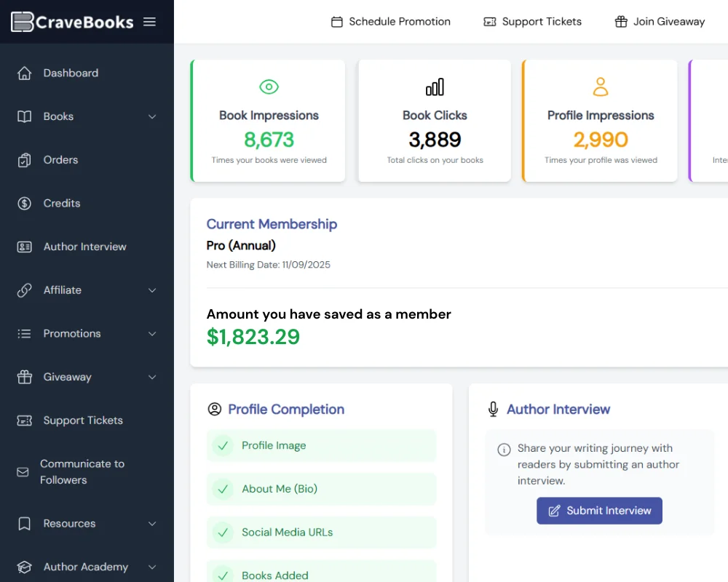The image size is (728, 582).
Task: Expand the Books sidebar submenu
Action: click(152, 116)
